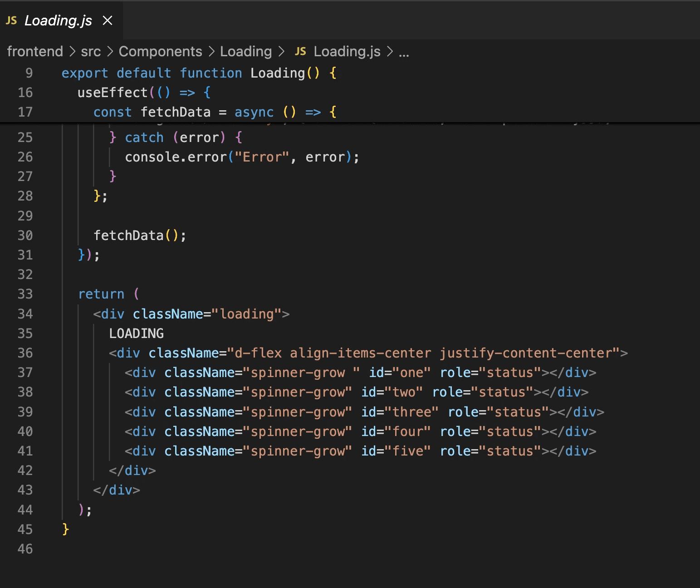
Task: Expand the breadcrumb ellipsis symbols list
Action: (404, 52)
